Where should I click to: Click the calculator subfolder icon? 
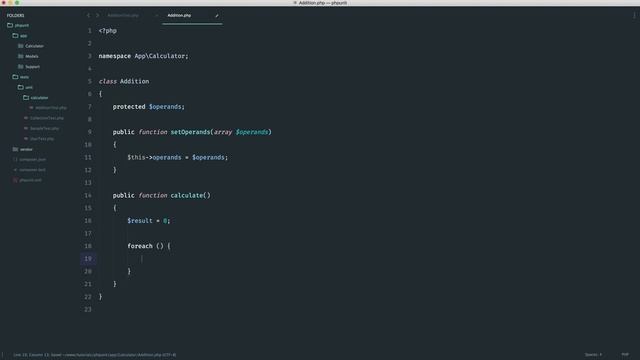pyautogui.click(x=26, y=98)
